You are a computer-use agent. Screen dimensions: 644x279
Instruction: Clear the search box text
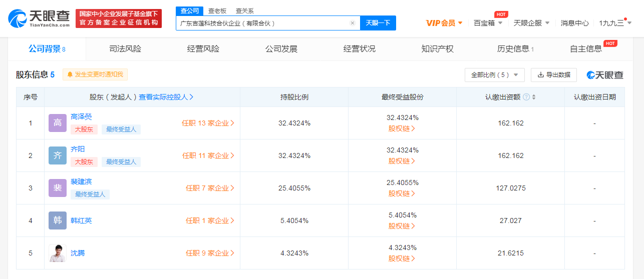pos(352,23)
